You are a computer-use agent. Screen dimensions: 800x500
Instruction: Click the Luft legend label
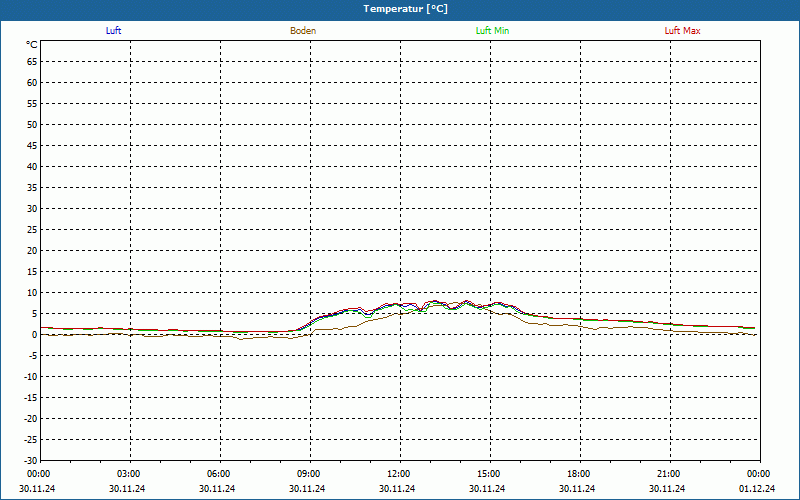[113, 31]
